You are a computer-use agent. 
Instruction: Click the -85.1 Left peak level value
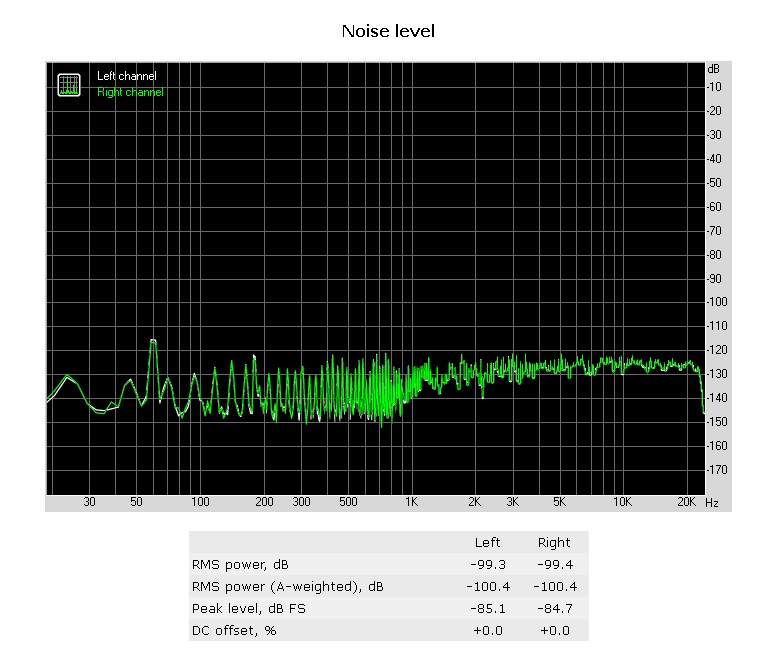[487, 609]
